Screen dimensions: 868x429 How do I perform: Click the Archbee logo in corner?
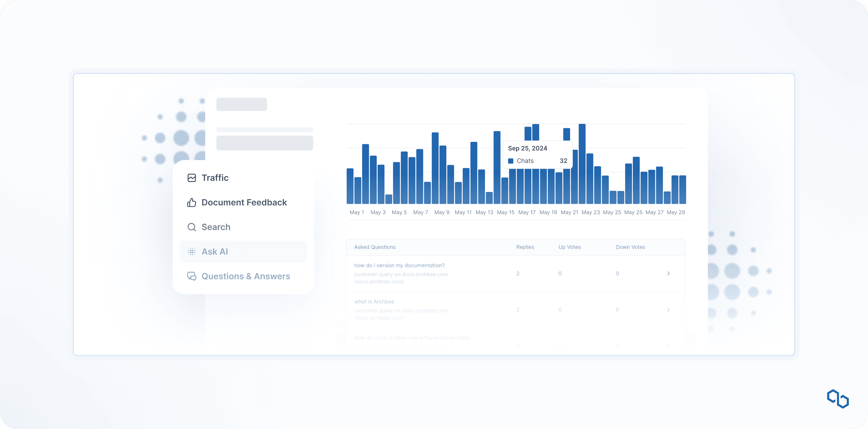click(838, 399)
